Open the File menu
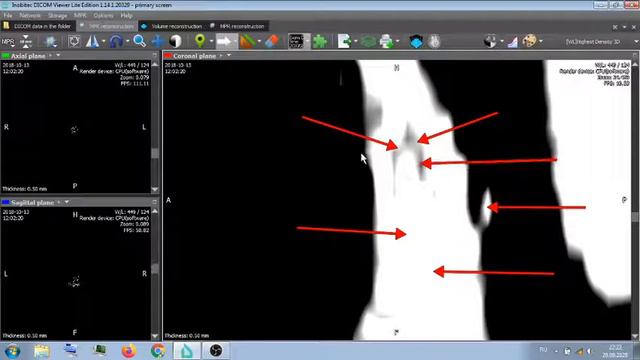 tap(7, 16)
